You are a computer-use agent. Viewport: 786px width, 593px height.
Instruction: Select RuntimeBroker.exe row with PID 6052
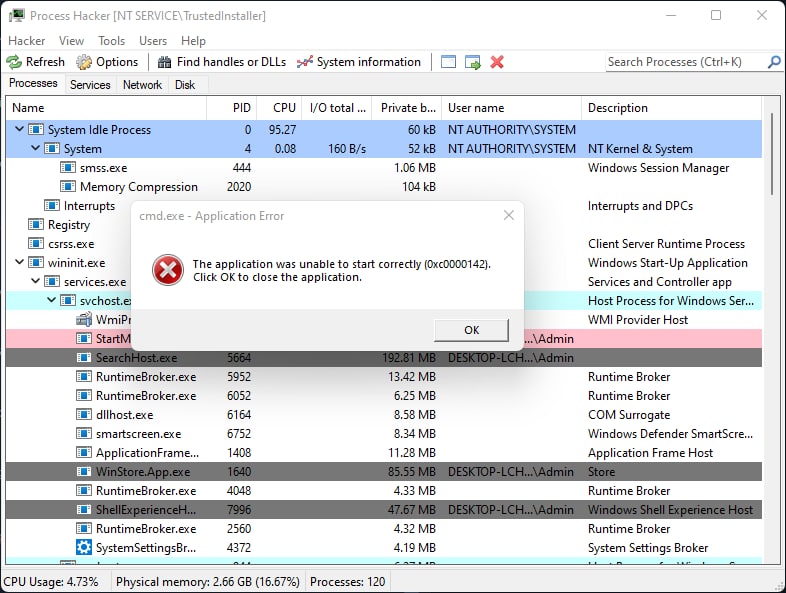tap(384, 396)
